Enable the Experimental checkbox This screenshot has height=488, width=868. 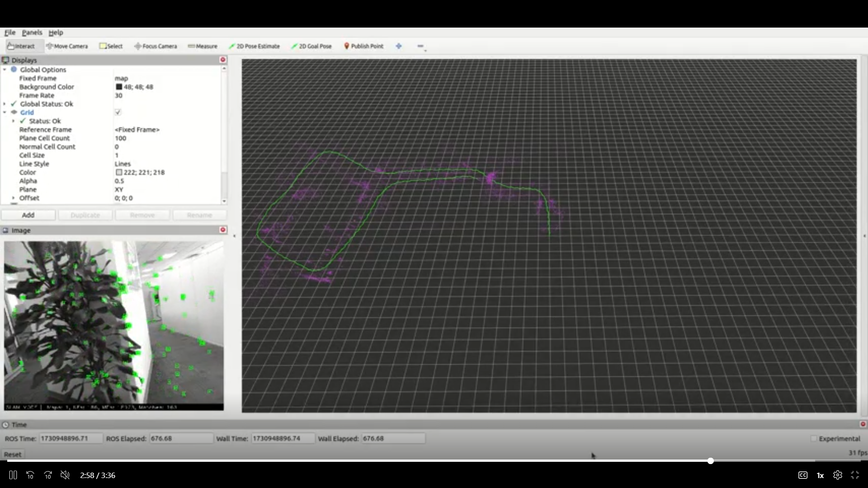pyautogui.click(x=814, y=439)
